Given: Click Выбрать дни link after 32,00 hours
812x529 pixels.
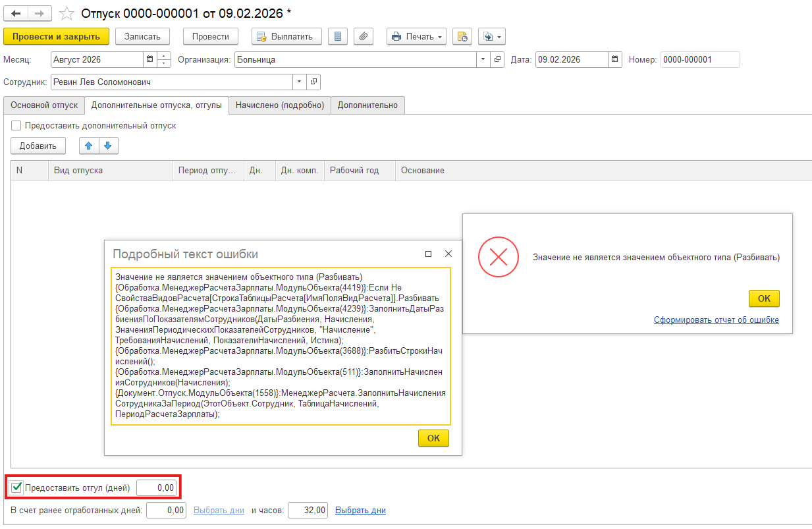Looking at the screenshot, I should (360, 510).
